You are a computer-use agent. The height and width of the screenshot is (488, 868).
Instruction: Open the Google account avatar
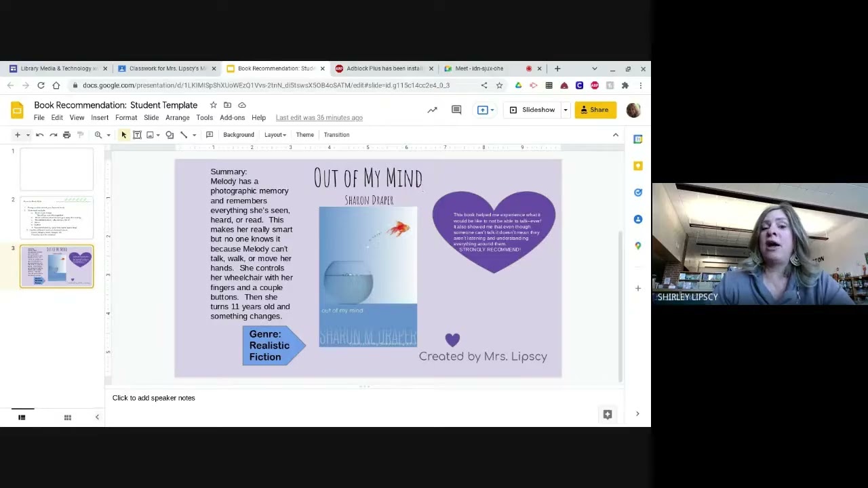633,110
